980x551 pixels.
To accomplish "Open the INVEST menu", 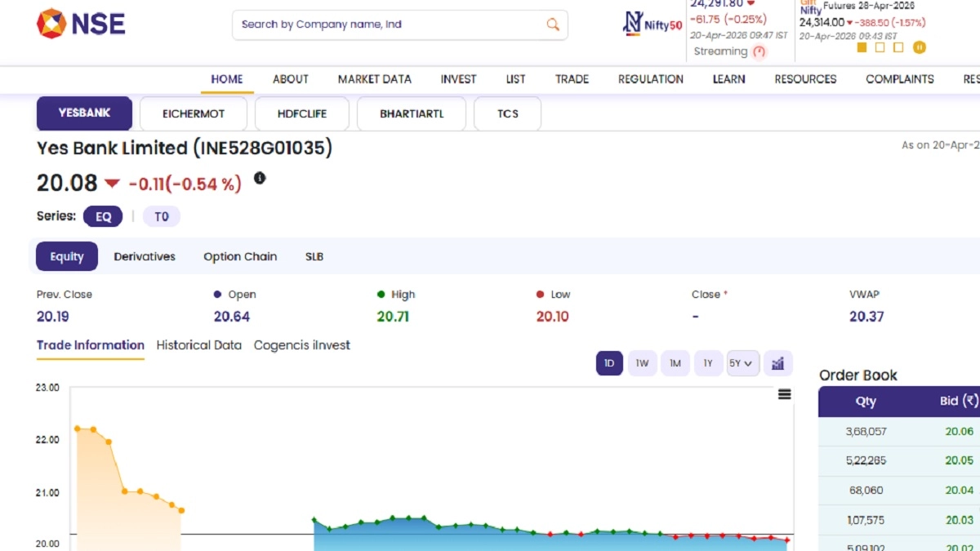I will coord(458,79).
